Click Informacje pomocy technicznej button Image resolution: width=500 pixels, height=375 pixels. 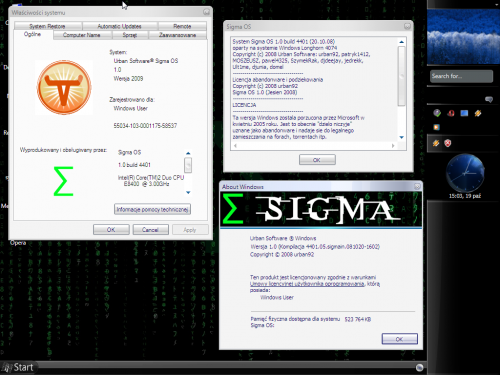coord(152,209)
